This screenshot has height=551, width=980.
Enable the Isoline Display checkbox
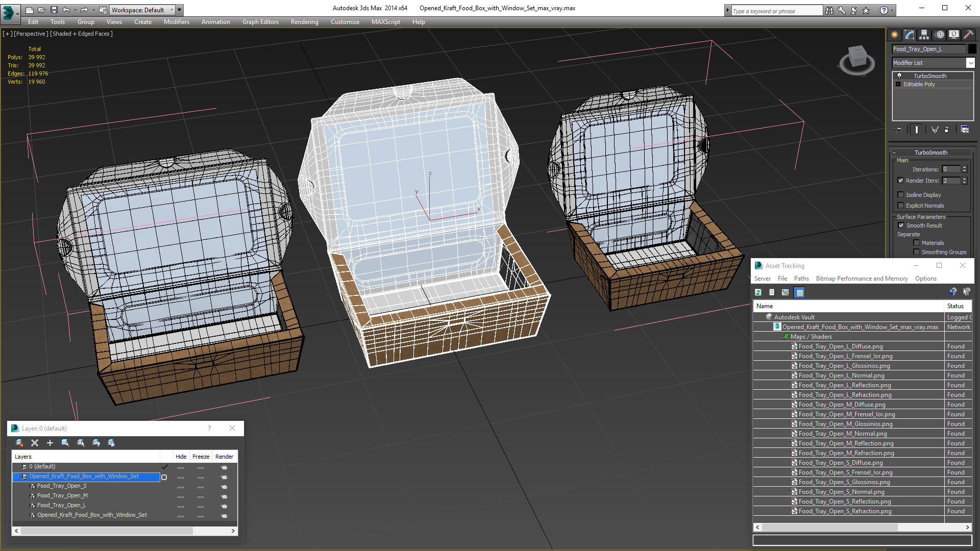901,195
